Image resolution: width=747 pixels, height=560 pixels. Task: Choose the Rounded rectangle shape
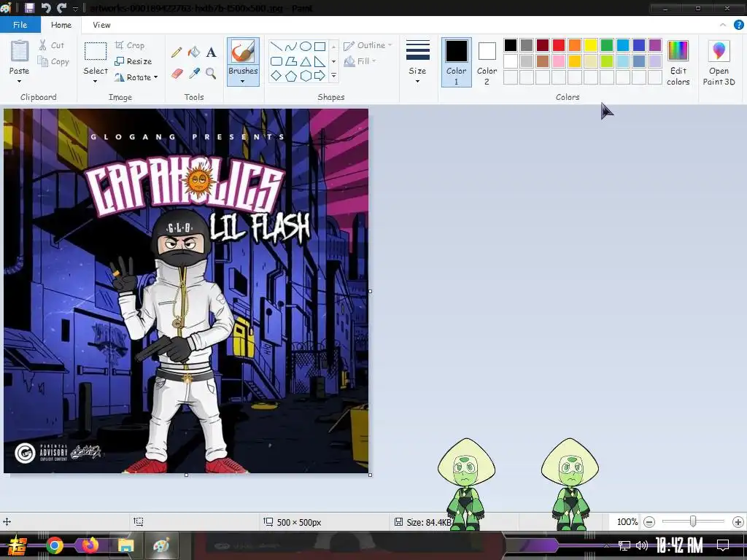(276, 61)
